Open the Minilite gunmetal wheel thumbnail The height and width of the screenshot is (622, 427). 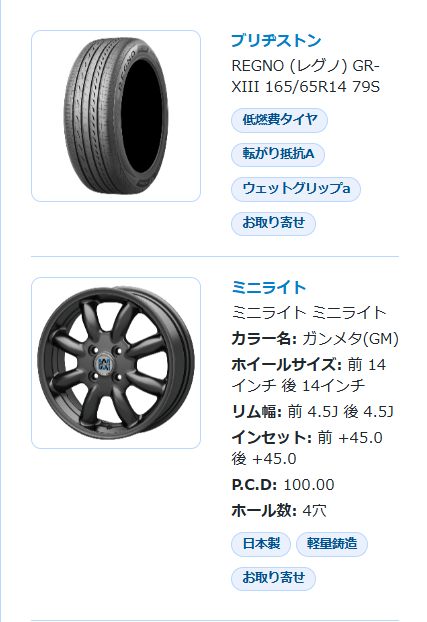[116, 363]
